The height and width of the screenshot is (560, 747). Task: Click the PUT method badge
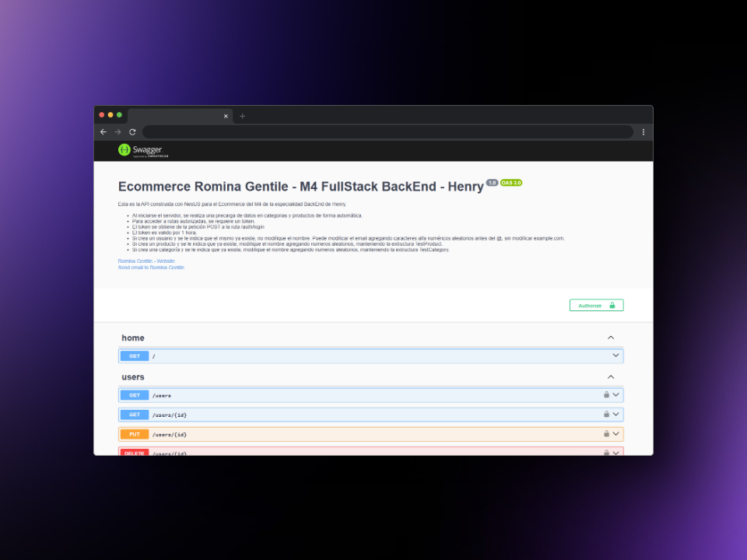click(x=135, y=434)
